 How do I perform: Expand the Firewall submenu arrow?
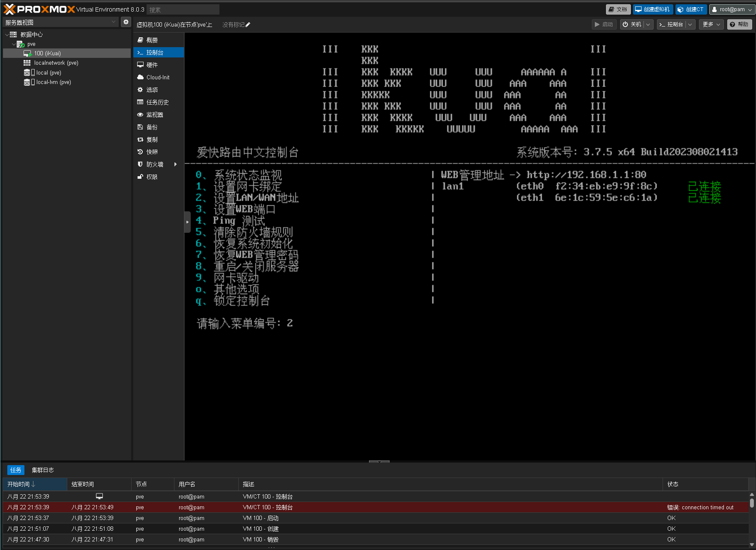click(175, 165)
